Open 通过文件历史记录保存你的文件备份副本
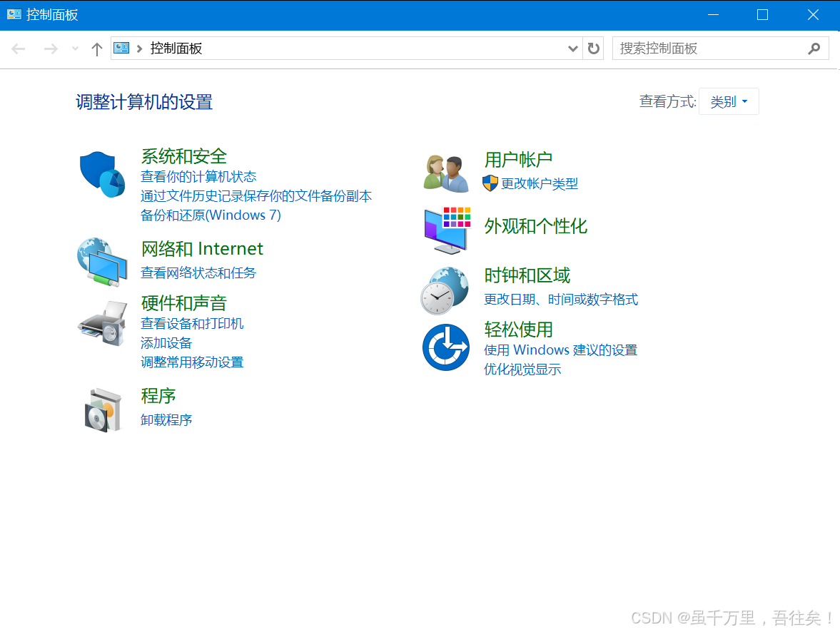Image resolution: width=840 pixels, height=632 pixels. [256, 195]
